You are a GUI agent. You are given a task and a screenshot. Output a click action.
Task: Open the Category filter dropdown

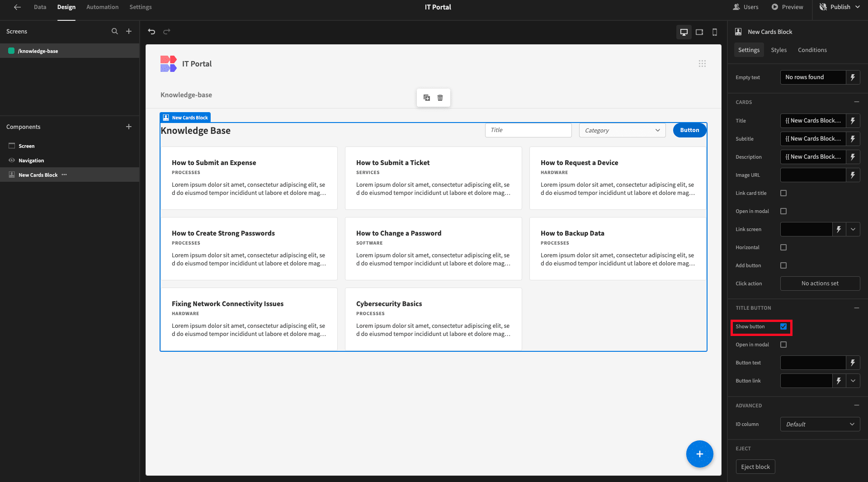pyautogui.click(x=622, y=130)
